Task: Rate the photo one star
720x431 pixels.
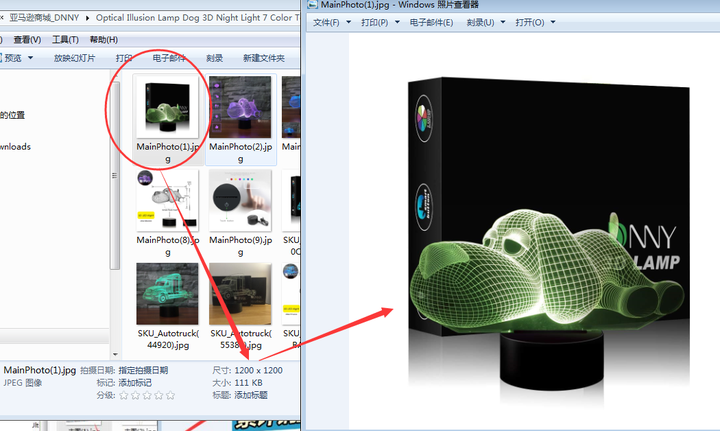Action: (x=124, y=395)
